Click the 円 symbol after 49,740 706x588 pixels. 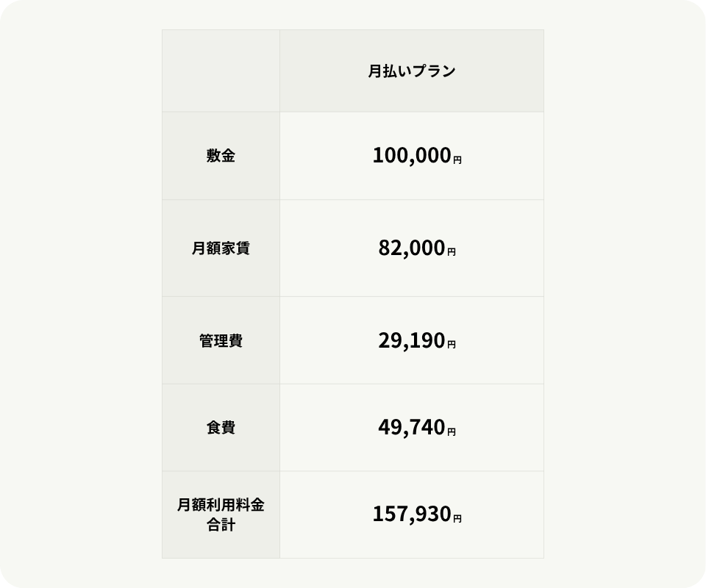pos(452,431)
